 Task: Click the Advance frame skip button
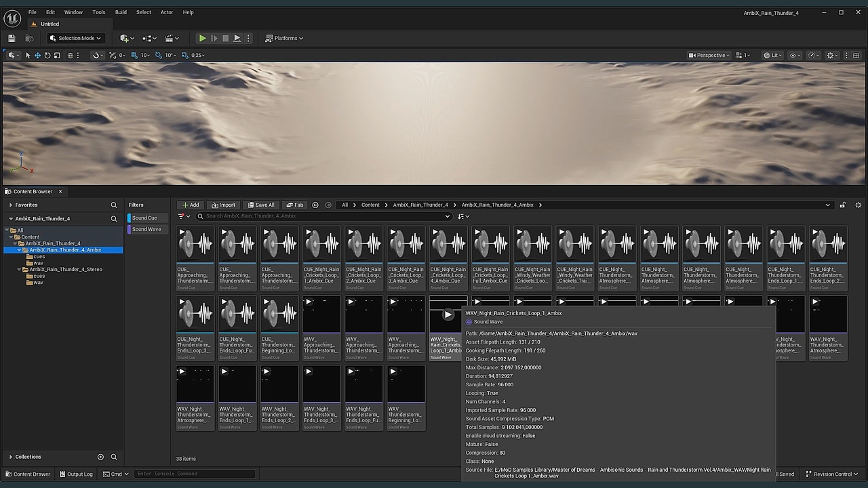214,38
